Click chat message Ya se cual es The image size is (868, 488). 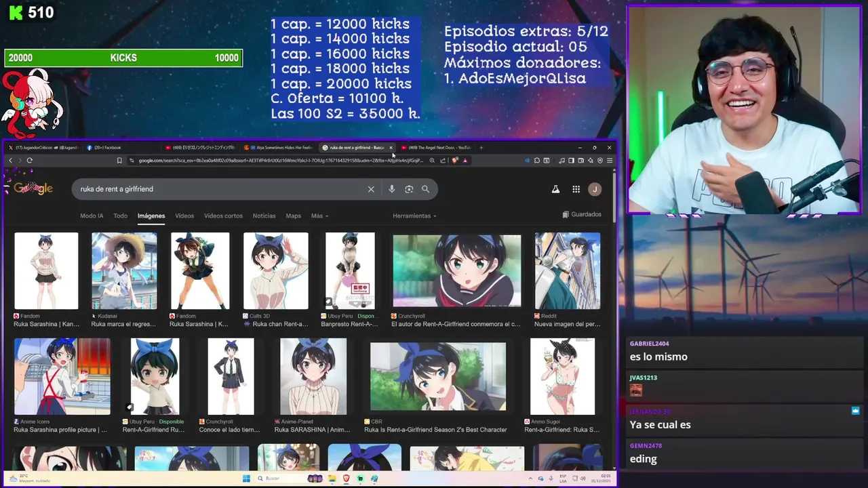660,425
